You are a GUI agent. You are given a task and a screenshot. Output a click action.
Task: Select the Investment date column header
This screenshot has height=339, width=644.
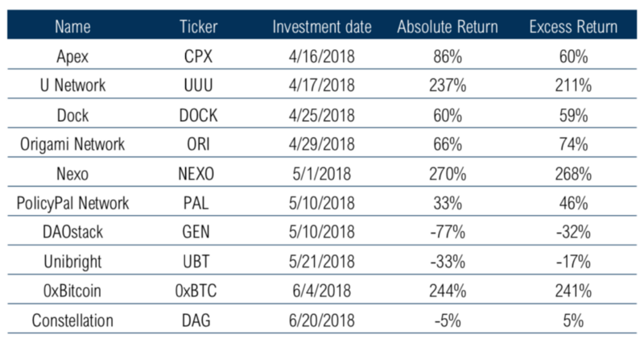point(322,27)
